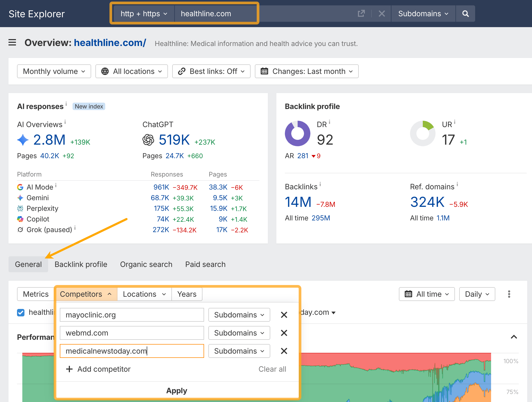Click the AR 281 value
The image size is (532, 402).
pos(303,156)
